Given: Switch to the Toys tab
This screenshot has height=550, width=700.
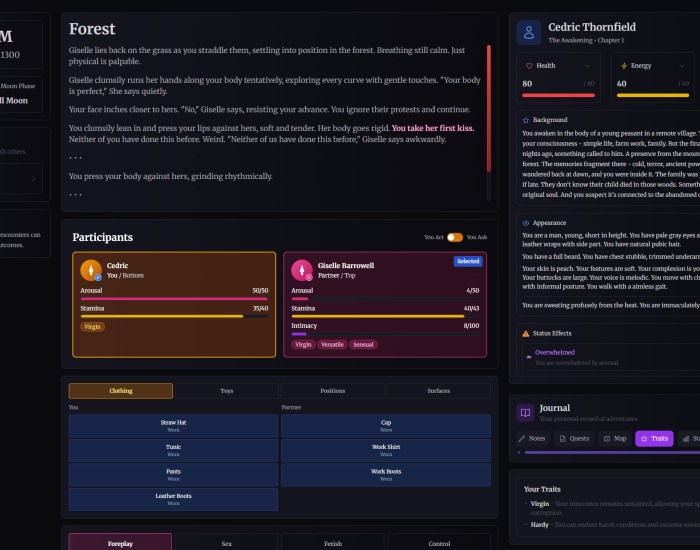Looking at the screenshot, I should (x=226, y=391).
